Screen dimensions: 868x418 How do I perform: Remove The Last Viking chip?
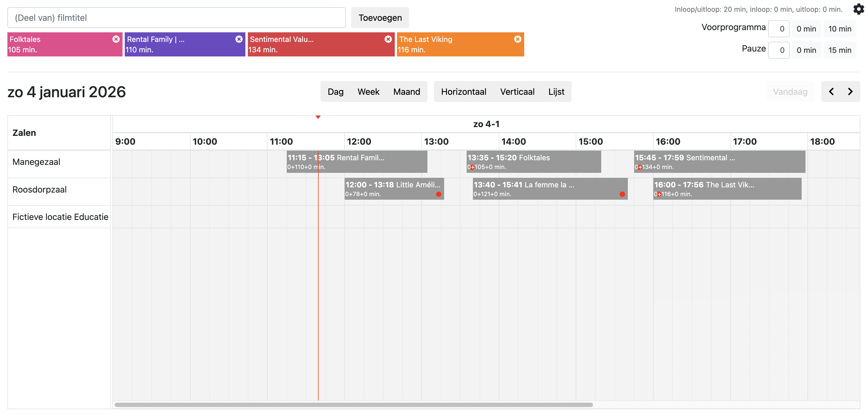coord(518,39)
